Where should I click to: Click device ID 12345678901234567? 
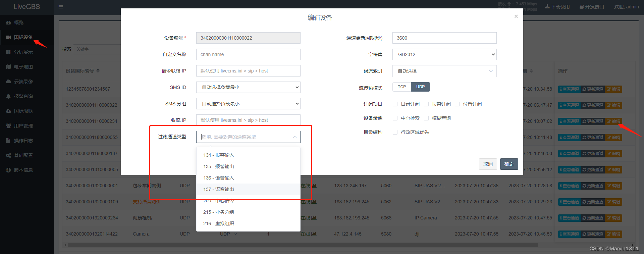88,89
